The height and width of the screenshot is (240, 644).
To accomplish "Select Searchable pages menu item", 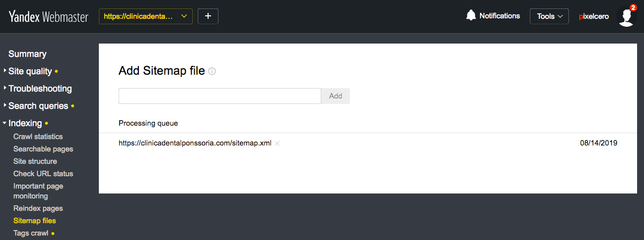I will click(43, 149).
